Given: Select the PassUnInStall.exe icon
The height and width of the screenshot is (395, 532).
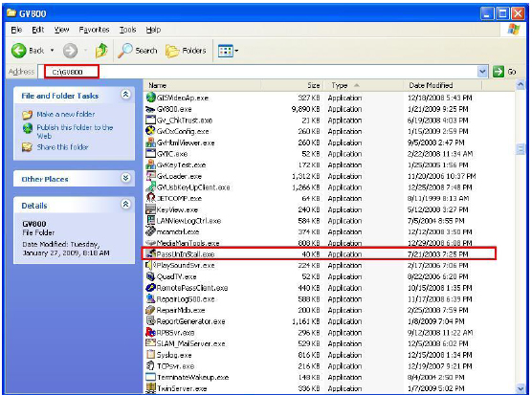Looking at the screenshot, I should [x=150, y=253].
